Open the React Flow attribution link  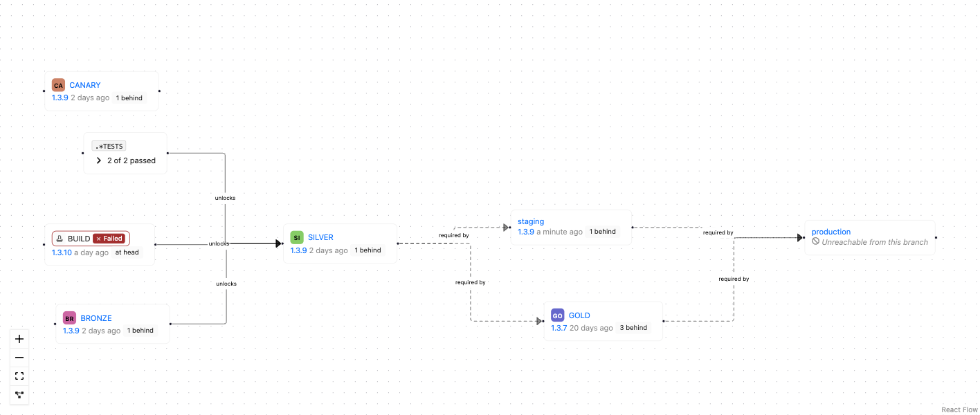(x=960, y=410)
